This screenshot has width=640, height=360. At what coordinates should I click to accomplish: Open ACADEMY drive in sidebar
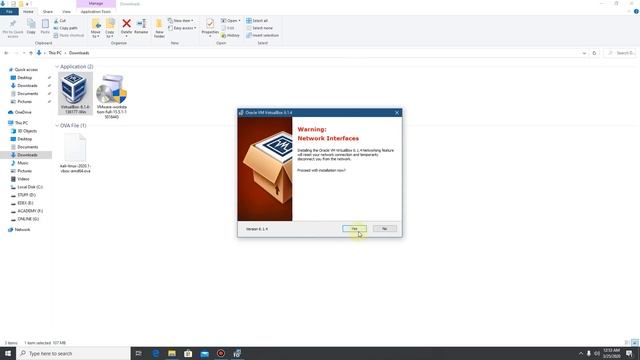click(x=30, y=211)
